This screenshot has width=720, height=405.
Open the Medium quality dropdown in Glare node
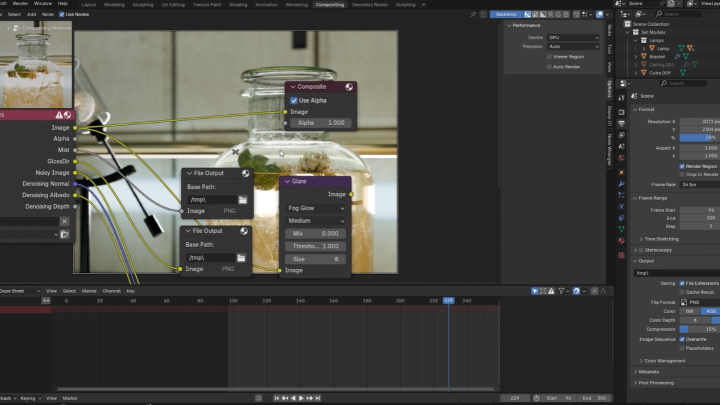click(315, 221)
